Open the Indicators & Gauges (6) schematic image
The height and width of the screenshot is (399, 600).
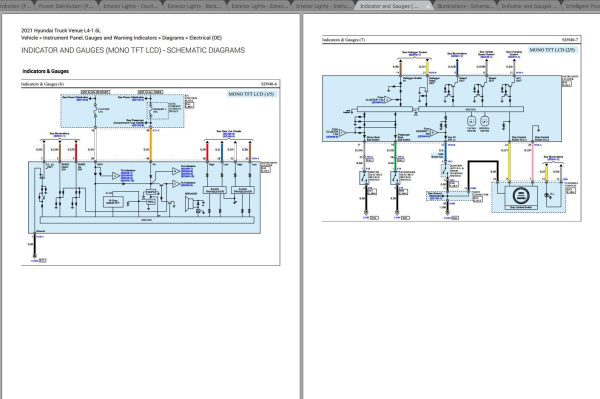pyautogui.click(x=150, y=172)
